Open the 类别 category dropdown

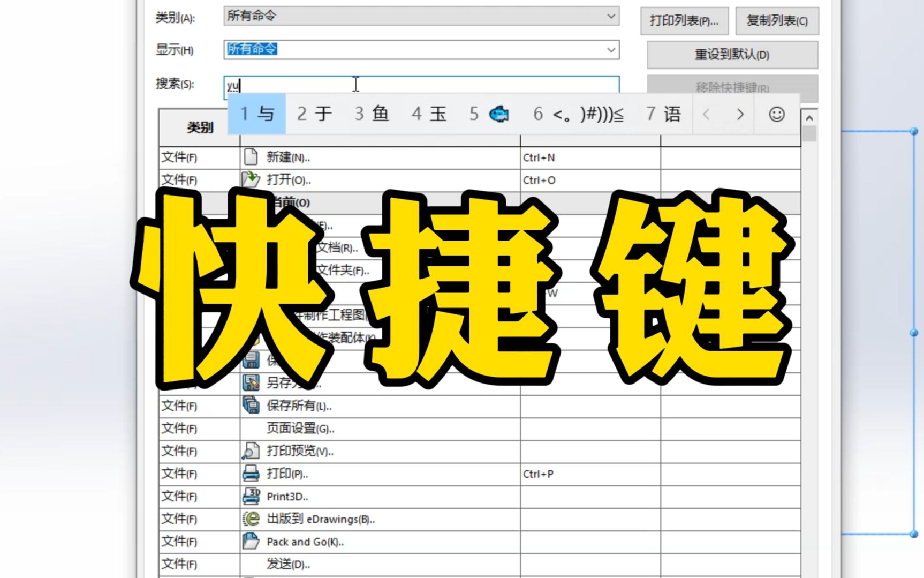[421, 16]
